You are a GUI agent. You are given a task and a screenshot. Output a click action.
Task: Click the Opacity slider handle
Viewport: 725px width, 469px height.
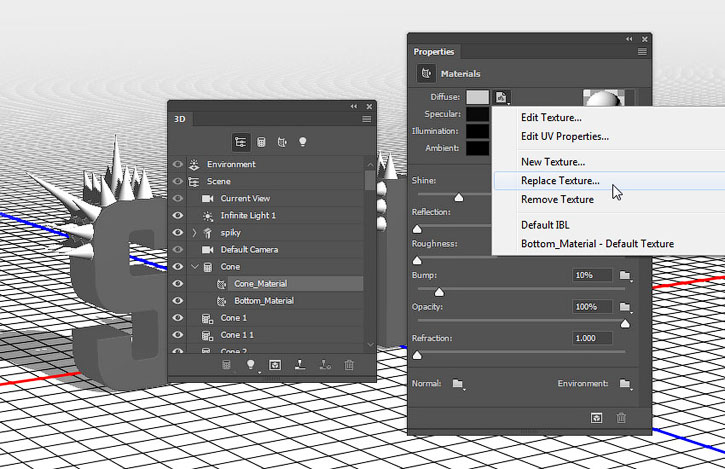pos(625,324)
